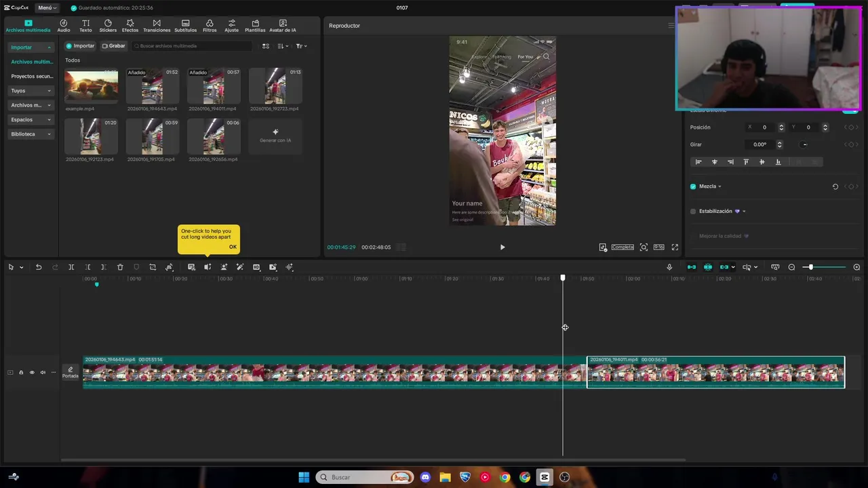Expand the Tuyos sidebar section
This screenshot has height=488, width=868.
tap(31, 91)
